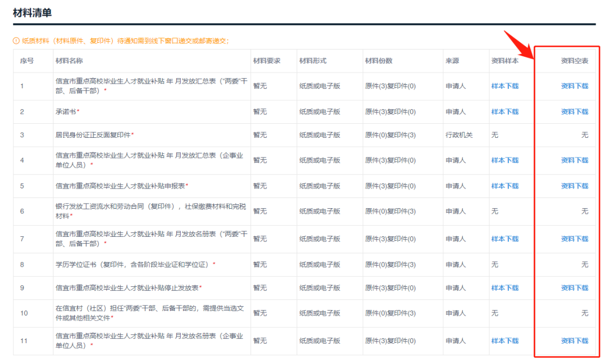
Task: Click the 材料形式 column header
Action: (313, 61)
